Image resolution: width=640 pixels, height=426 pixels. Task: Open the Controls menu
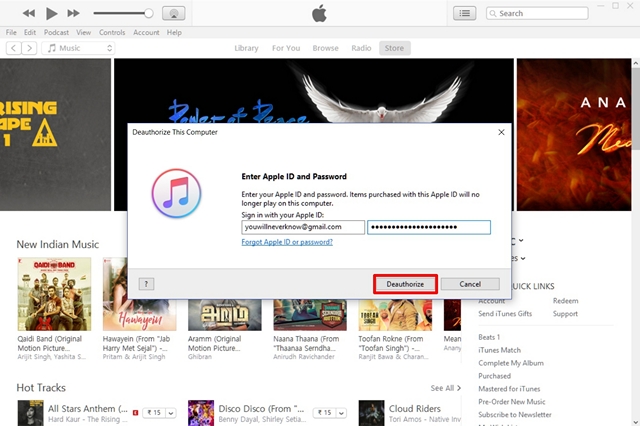point(112,32)
